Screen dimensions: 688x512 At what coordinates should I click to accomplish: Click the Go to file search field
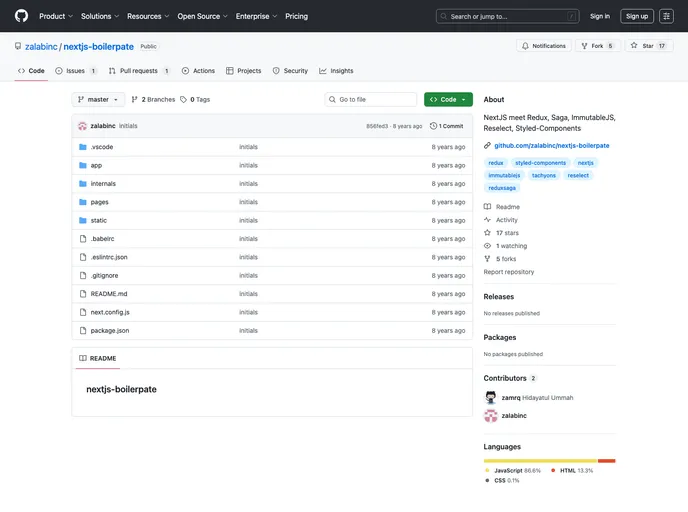(x=371, y=100)
